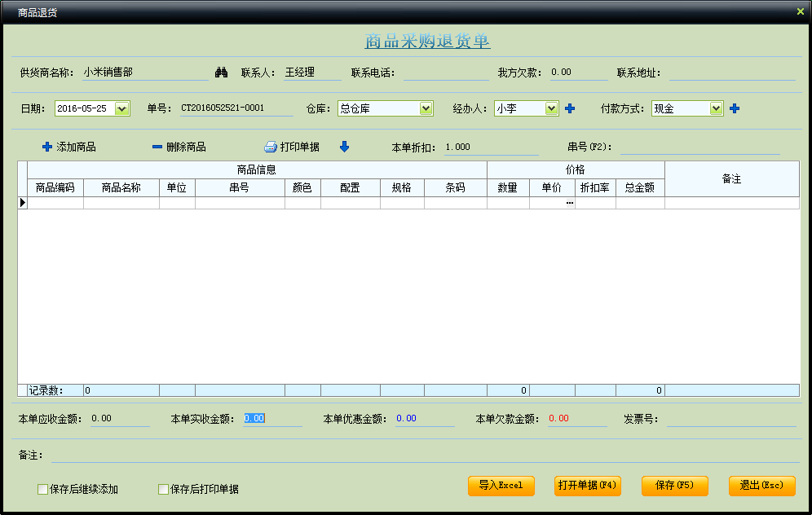Click the 联系地址 input field
Viewport: 812px width, 515px height.
click(x=732, y=73)
